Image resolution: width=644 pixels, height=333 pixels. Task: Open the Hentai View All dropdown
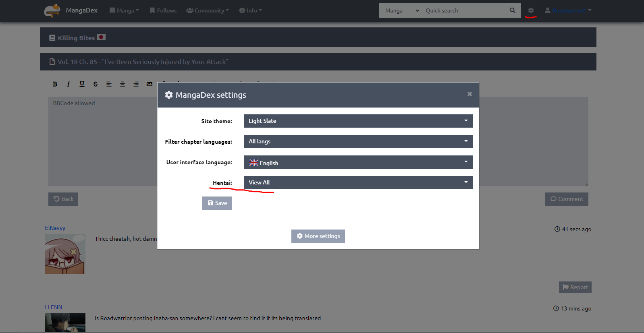(x=358, y=182)
